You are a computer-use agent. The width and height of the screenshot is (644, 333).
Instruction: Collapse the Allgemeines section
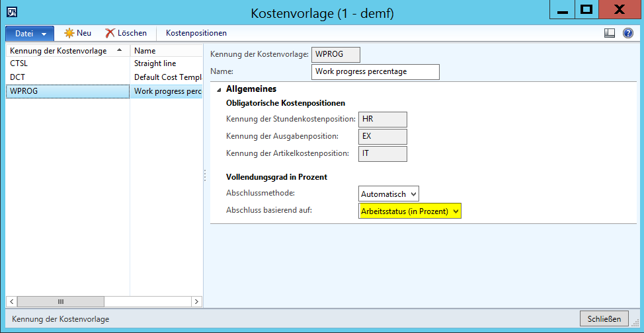click(219, 89)
